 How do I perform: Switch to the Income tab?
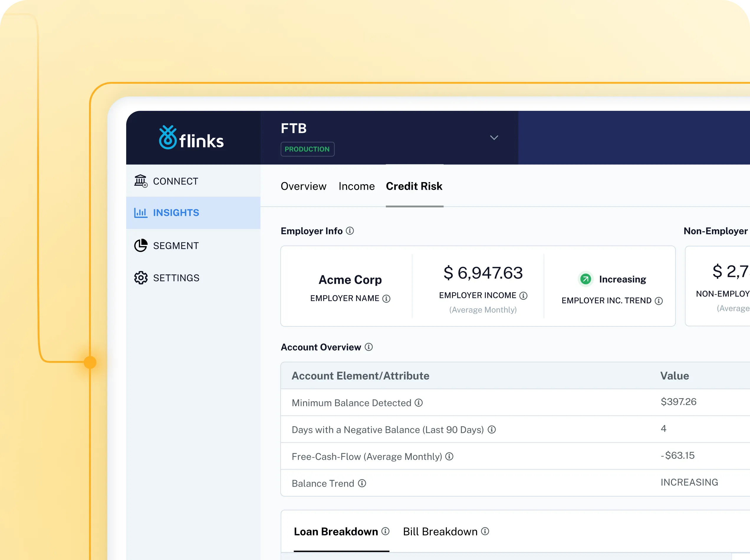356,186
